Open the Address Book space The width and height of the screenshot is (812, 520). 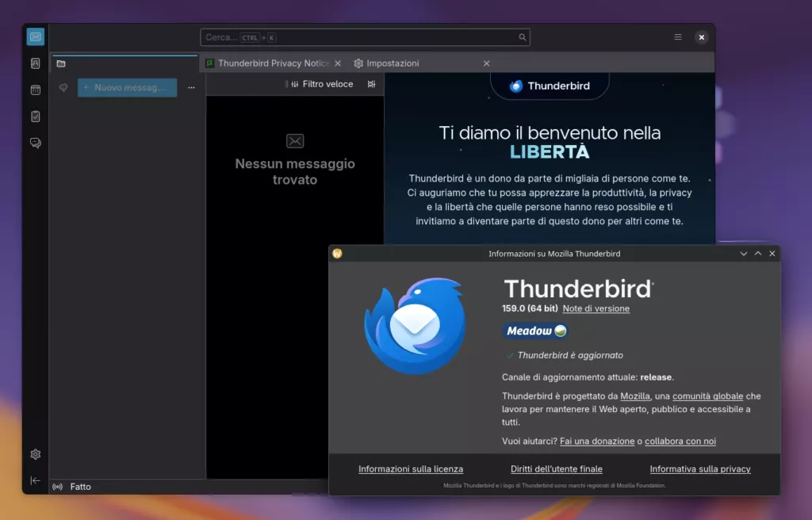tap(35, 63)
